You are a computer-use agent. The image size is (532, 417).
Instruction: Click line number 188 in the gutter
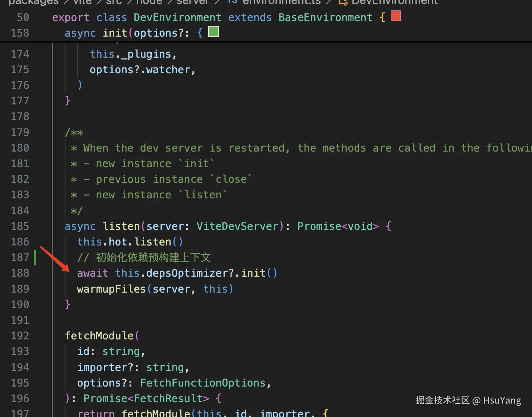pyautogui.click(x=20, y=273)
